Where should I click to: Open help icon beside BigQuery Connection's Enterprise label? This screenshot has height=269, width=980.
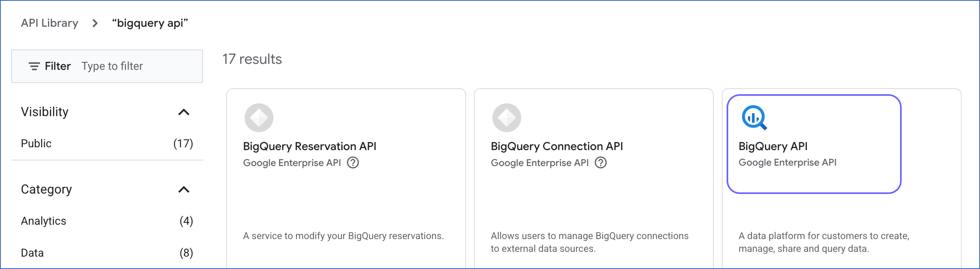click(601, 163)
